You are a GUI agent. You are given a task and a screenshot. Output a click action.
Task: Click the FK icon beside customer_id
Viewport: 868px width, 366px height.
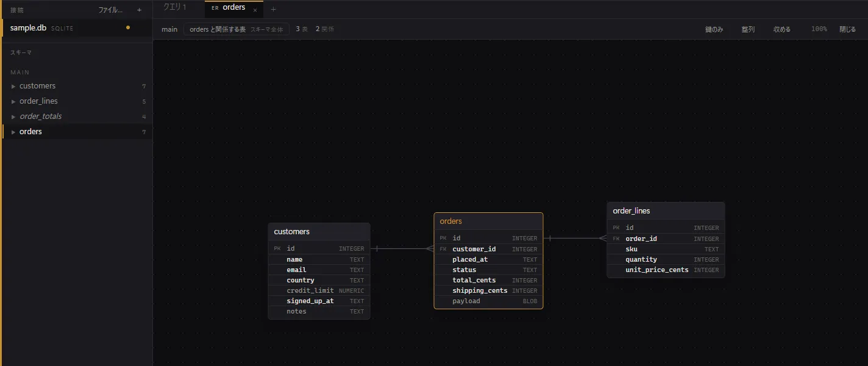pyautogui.click(x=443, y=249)
